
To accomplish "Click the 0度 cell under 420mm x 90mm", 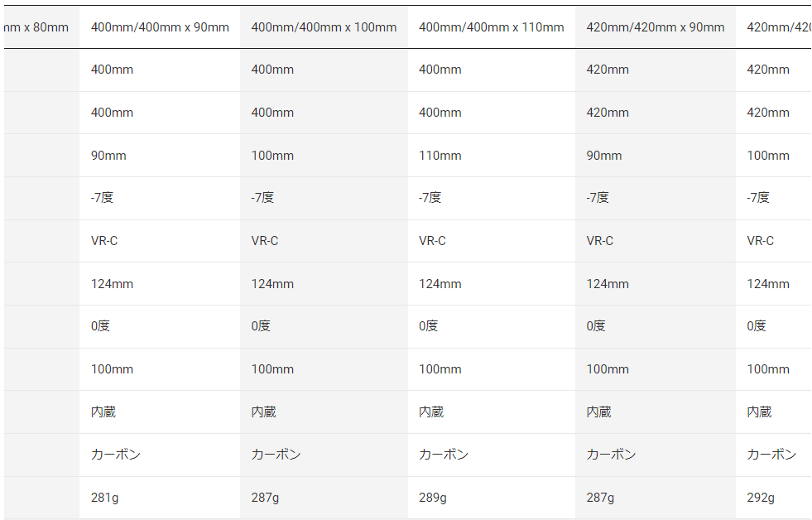I will (596, 326).
